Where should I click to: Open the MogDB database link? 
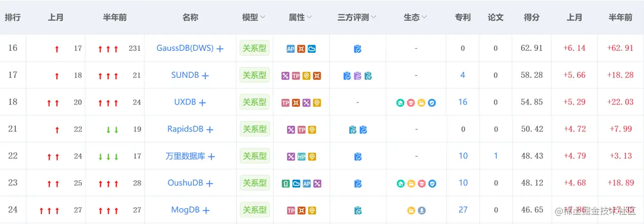click(x=186, y=210)
